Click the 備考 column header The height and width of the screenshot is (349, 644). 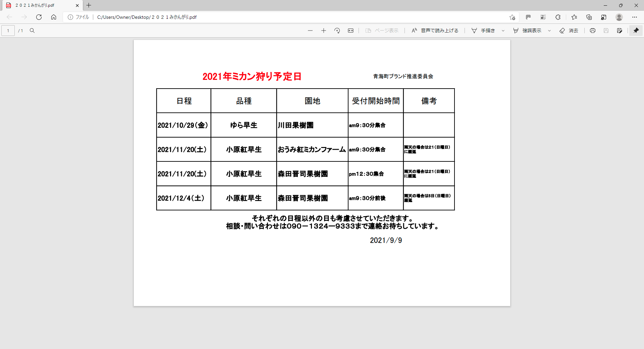tap(429, 101)
